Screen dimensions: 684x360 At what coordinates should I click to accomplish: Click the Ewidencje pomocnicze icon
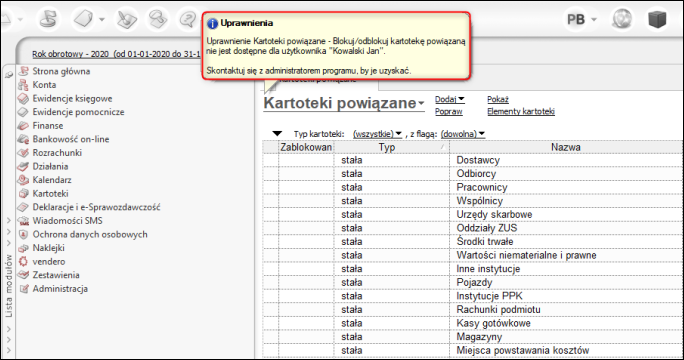(x=23, y=112)
